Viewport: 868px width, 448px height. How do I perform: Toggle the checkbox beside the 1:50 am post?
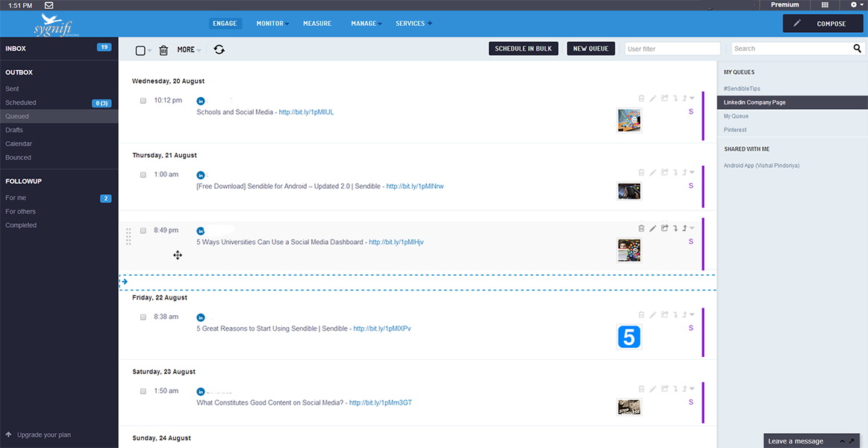tap(143, 391)
